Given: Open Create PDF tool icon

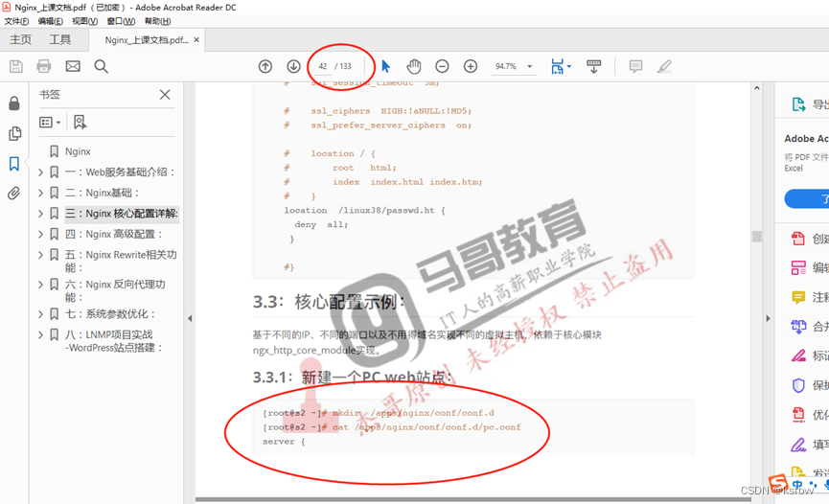Looking at the screenshot, I should click(x=797, y=239).
